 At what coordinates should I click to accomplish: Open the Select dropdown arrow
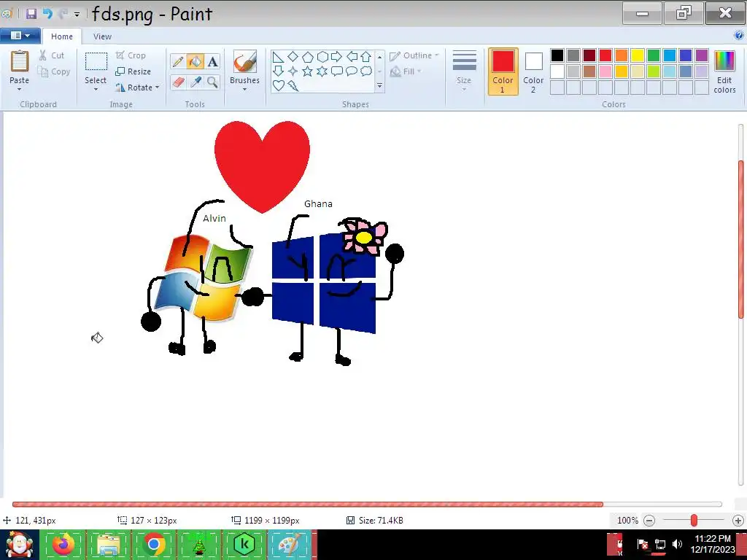pos(96,90)
